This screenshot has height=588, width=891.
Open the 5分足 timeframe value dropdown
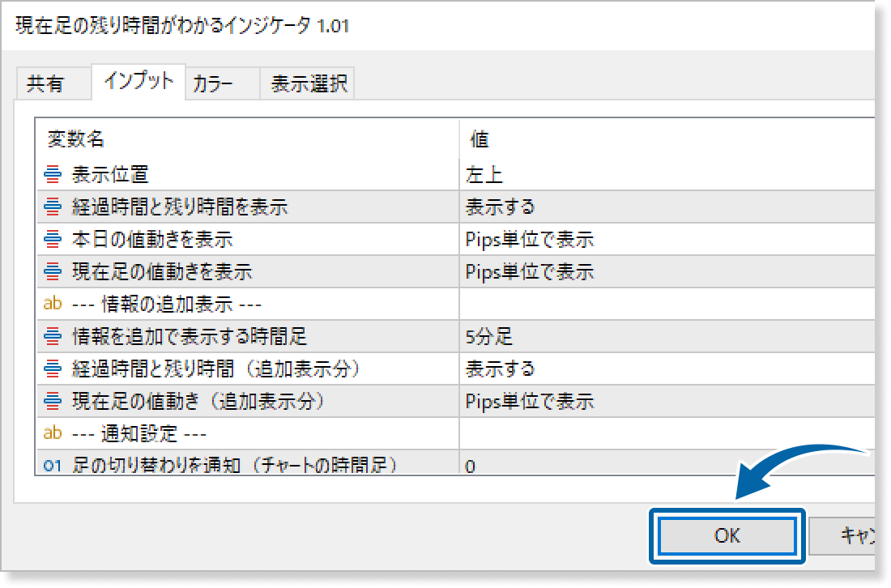pyautogui.click(x=664, y=336)
